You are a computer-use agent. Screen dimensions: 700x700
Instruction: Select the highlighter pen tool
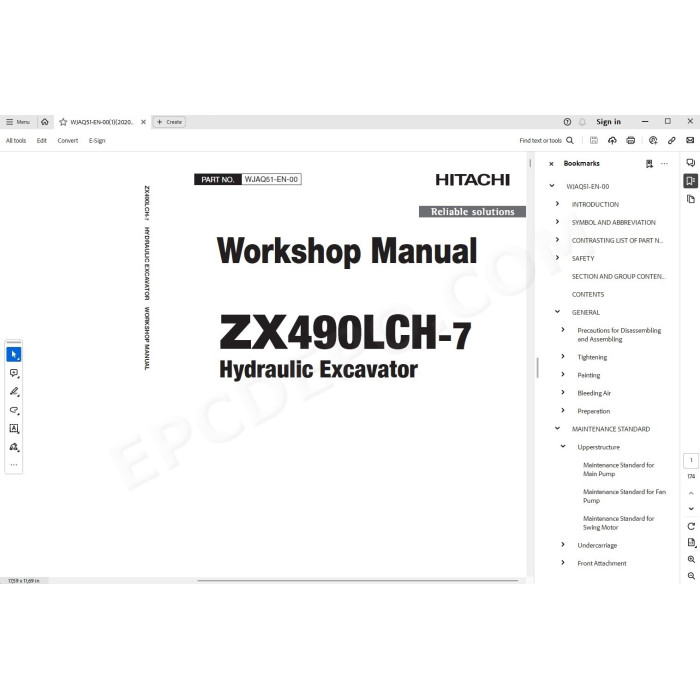pyautogui.click(x=14, y=392)
